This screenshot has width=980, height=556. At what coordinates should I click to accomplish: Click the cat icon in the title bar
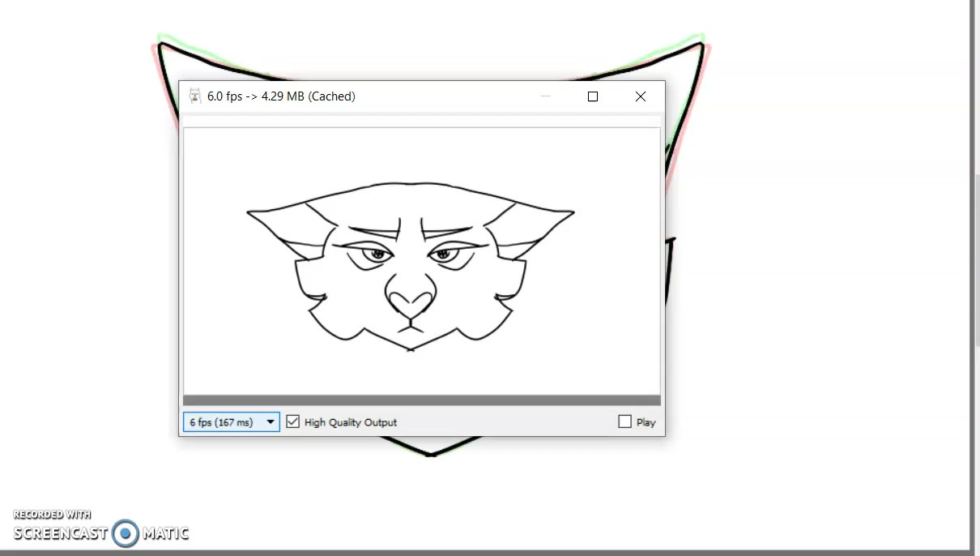194,96
